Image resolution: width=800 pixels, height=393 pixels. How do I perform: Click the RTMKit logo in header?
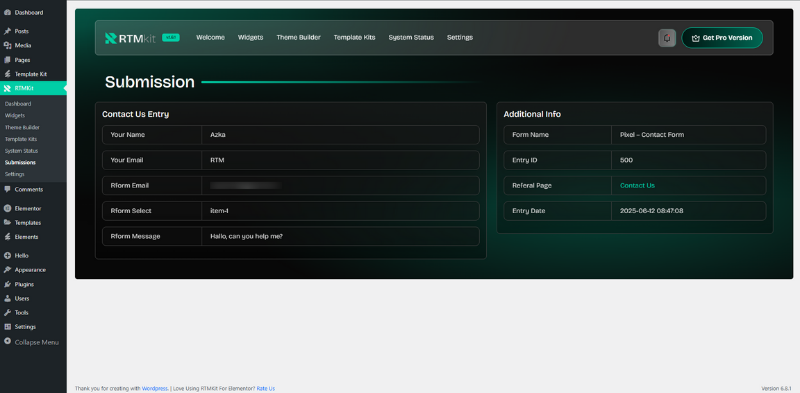click(131, 38)
